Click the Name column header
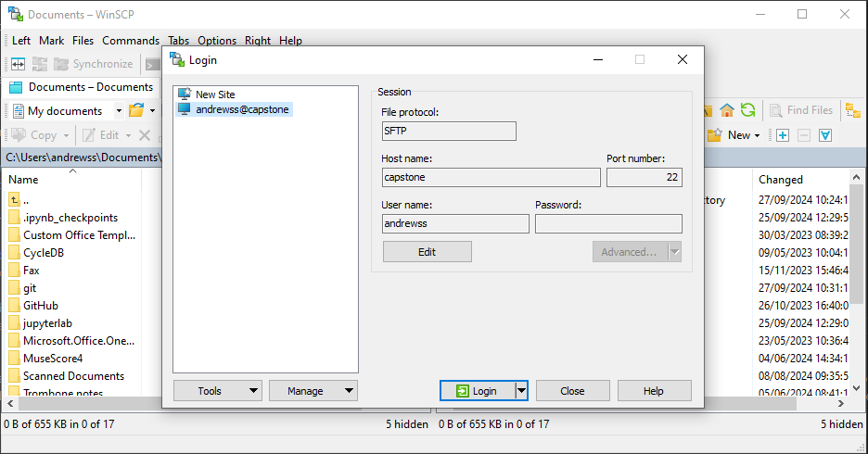 (72, 179)
